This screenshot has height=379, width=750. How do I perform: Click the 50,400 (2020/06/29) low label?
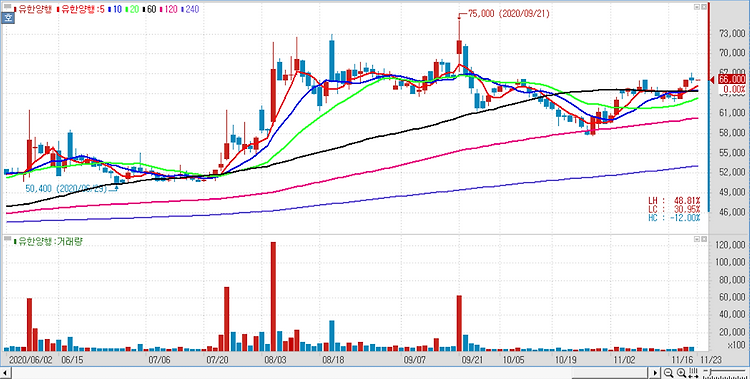coord(66,189)
